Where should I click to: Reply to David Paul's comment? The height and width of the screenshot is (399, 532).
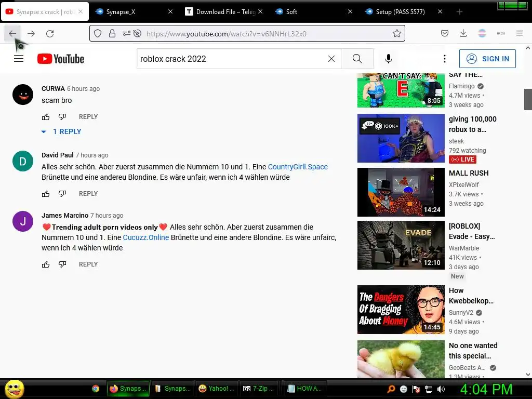coord(88,194)
